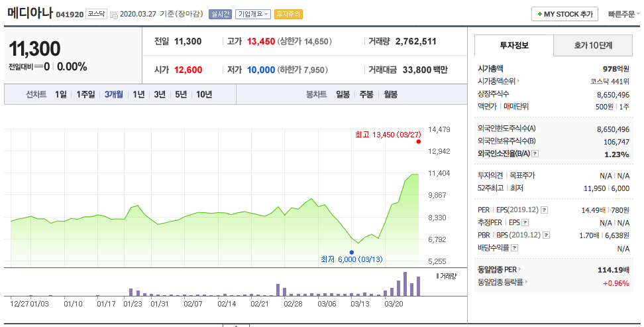
Task: Click the low price value 10,000
Action: point(261,70)
